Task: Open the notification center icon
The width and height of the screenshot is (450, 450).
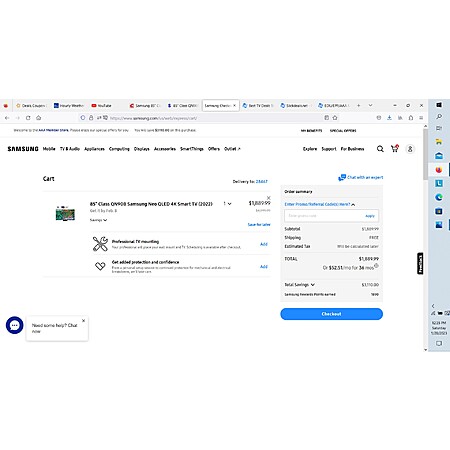Action: tap(439, 343)
